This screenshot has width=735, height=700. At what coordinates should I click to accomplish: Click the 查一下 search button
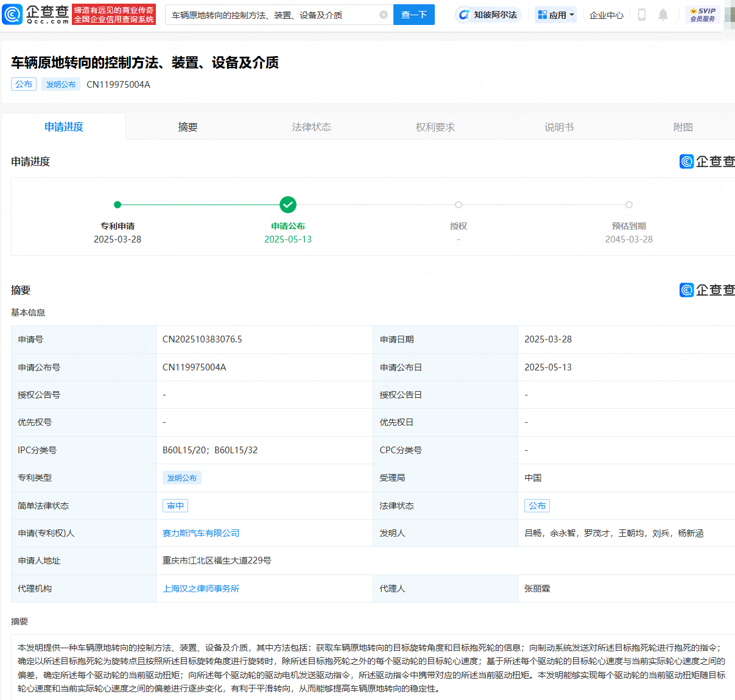414,15
